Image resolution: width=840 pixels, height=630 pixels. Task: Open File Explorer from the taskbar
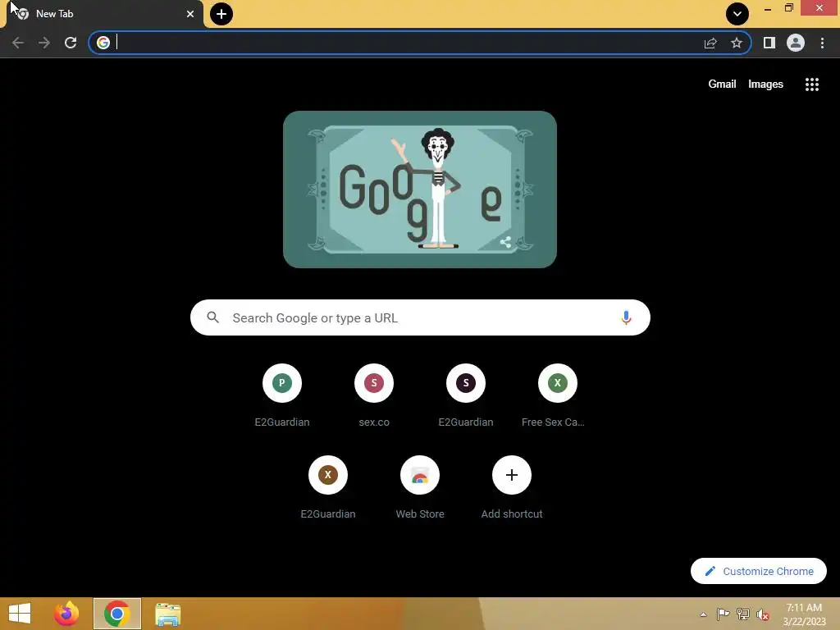click(167, 614)
